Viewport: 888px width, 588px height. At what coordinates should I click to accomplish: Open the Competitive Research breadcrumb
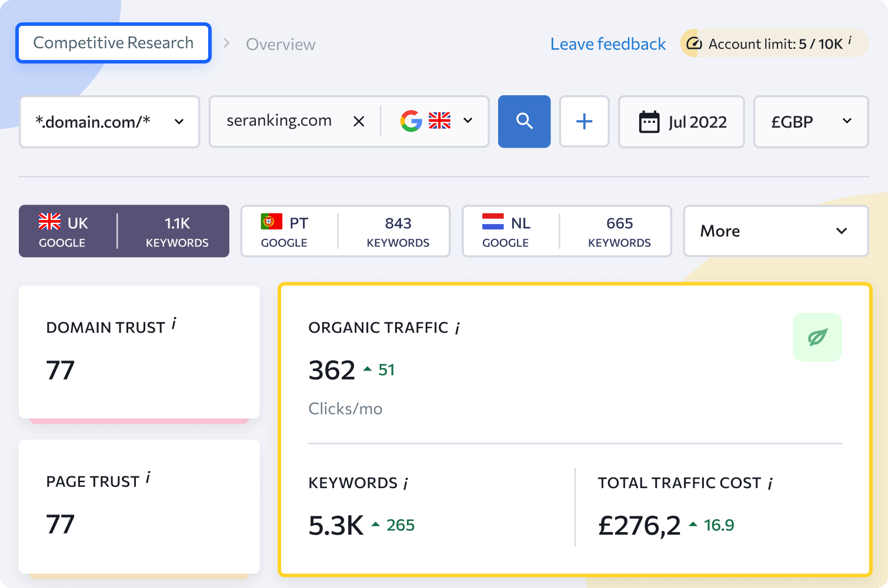tap(113, 43)
